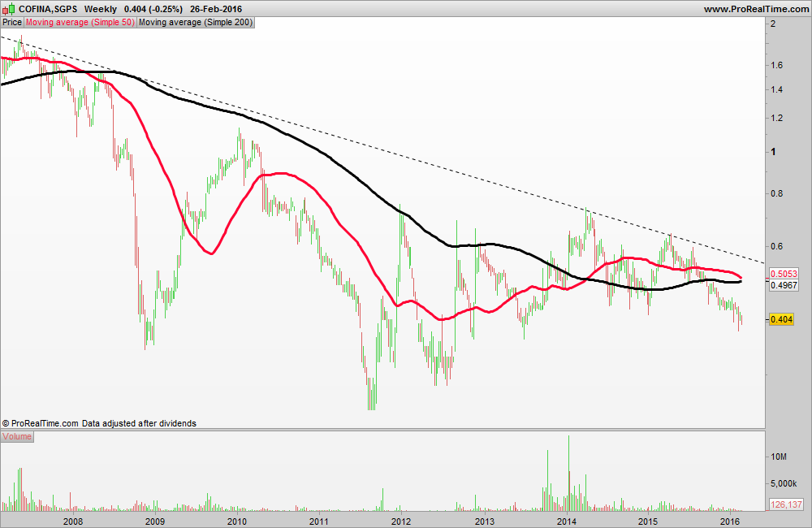Screen dimensions: 812x528
Task: Click the Volume panel label
Action: (16, 436)
